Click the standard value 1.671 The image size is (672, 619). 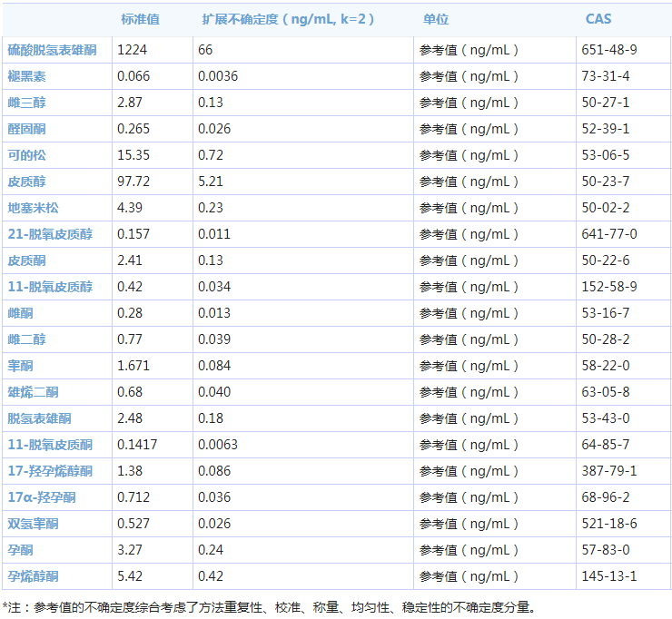pyautogui.click(x=133, y=366)
